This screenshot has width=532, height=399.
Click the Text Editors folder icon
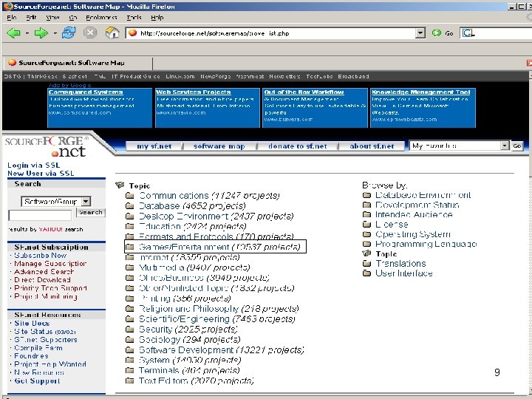pyautogui.click(x=129, y=381)
